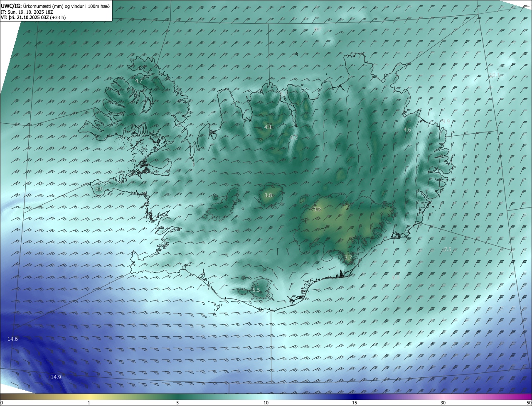Click the "IT: Sun. 19. 10. 2025 18Z" line

coord(27,12)
